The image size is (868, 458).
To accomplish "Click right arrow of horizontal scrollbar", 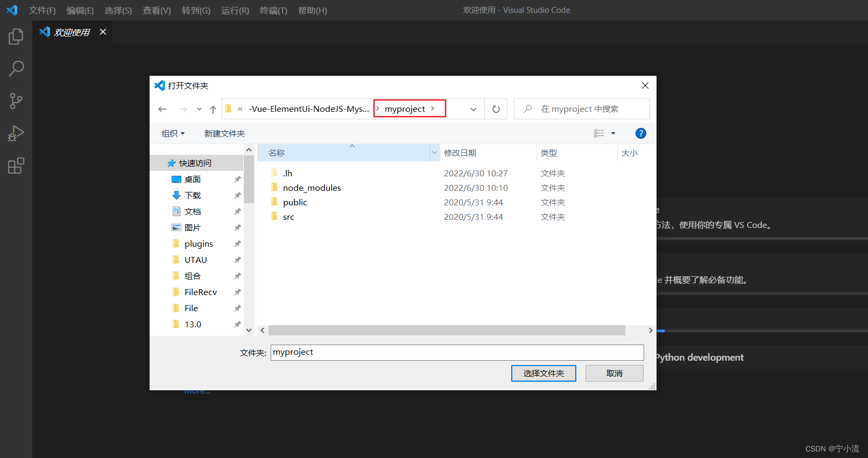I will [651, 330].
